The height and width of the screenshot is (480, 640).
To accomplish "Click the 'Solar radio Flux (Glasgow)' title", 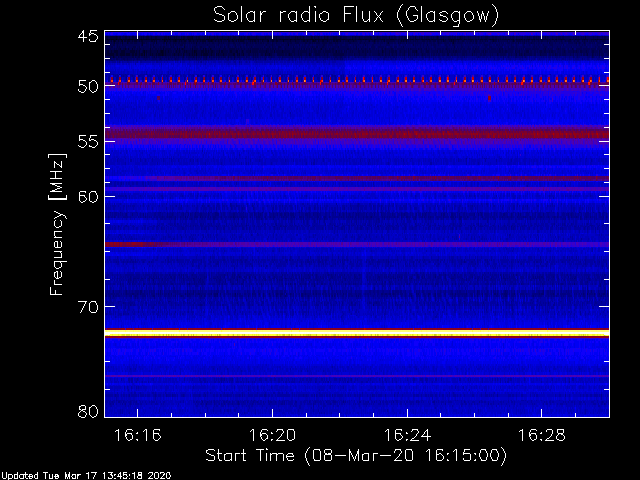I will click(x=356, y=16).
